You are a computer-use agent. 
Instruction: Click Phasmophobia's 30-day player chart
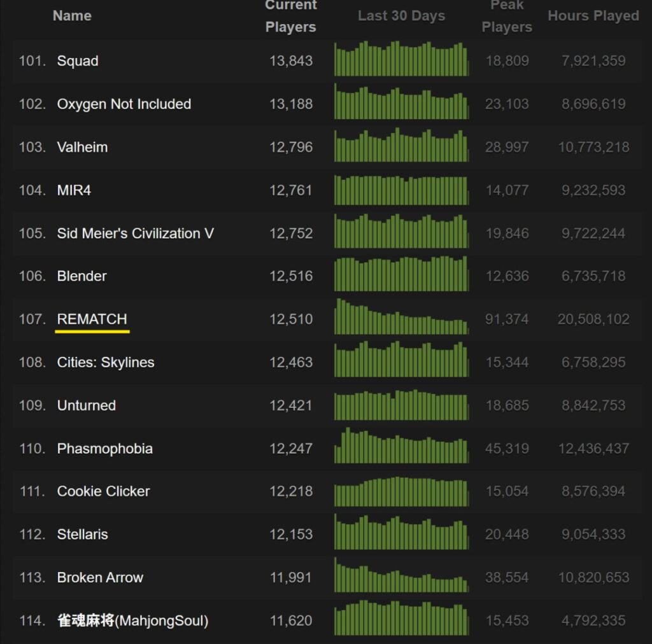(x=401, y=445)
